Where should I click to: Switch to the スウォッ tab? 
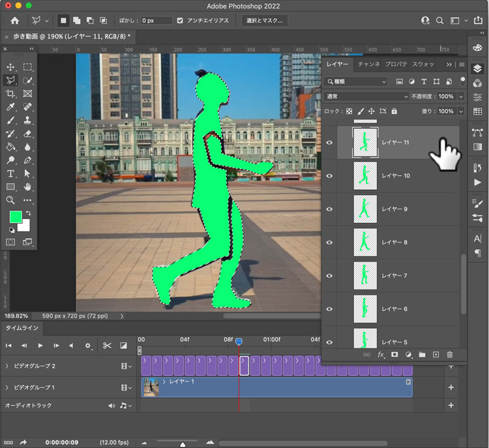423,65
